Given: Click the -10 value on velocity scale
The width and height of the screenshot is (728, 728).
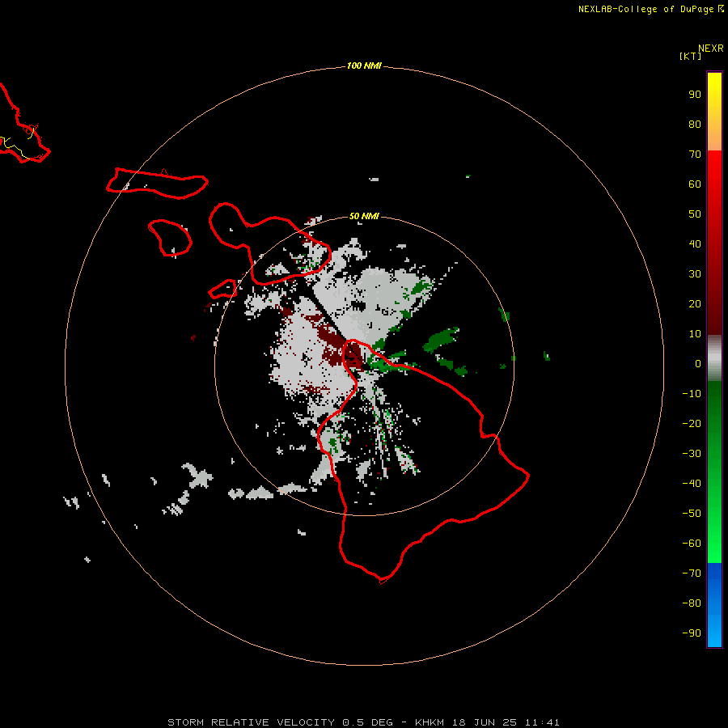Looking at the screenshot, I should tap(692, 394).
